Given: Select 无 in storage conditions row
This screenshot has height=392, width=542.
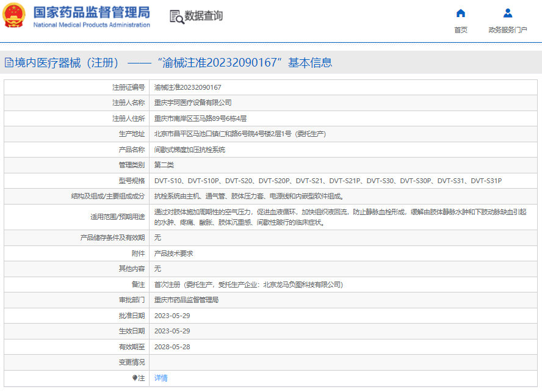Looking at the screenshot, I should click(157, 238).
